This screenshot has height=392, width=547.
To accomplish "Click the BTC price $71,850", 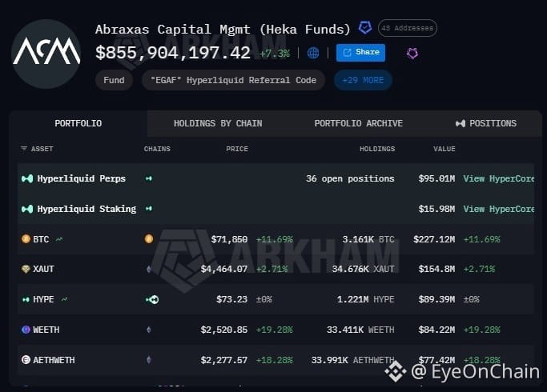I will (229, 239).
